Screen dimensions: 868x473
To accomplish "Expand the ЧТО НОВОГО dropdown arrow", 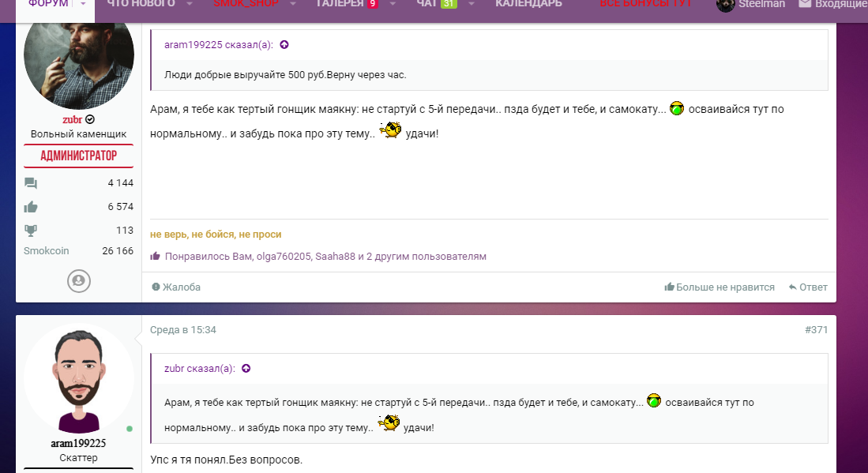I will pyautogui.click(x=190, y=4).
